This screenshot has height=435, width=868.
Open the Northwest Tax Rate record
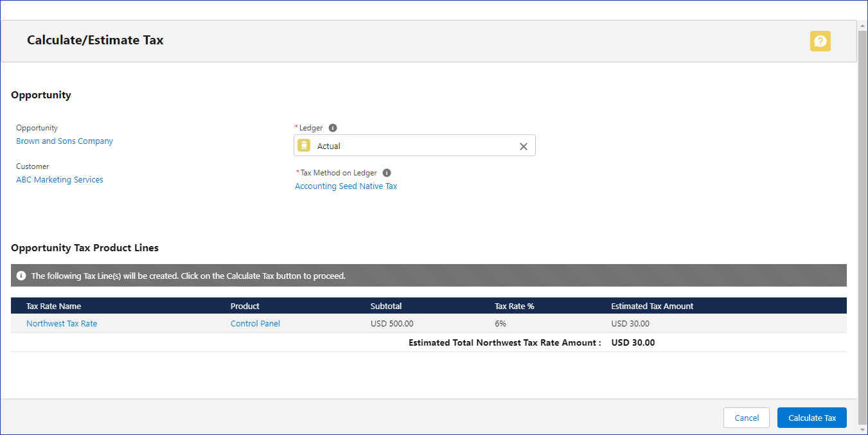(x=62, y=324)
